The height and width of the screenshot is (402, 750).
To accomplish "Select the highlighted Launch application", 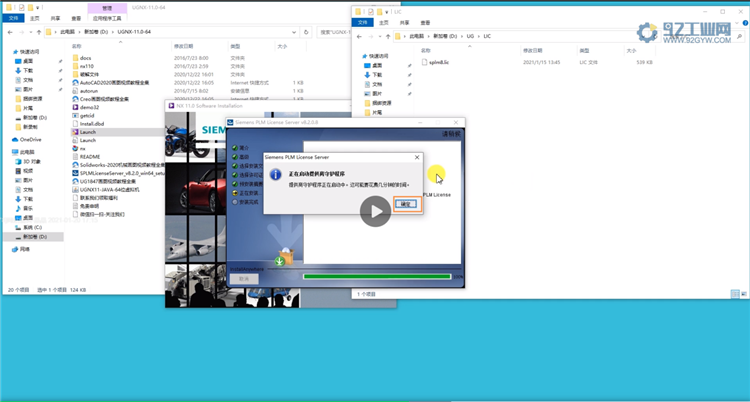I will (88, 132).
